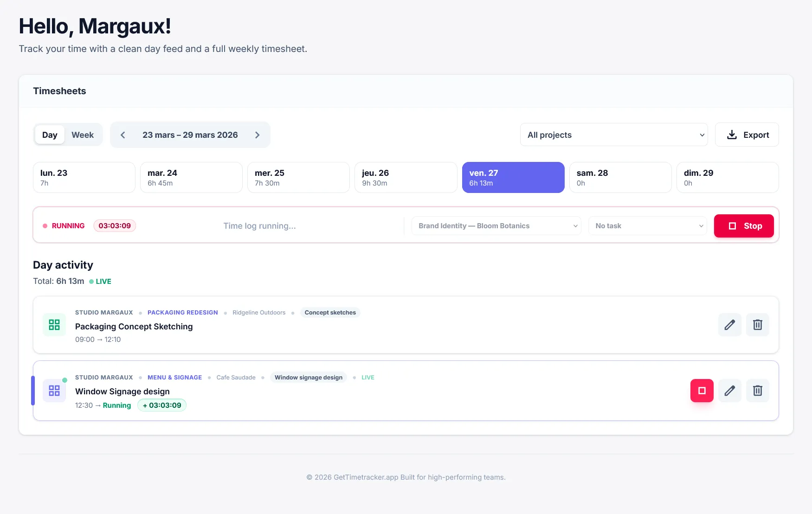Edit the Packaging Concept Sketching entry
The height and width of the screenshot is (514, 812).
pyautogui.click(x=729, y=325)
